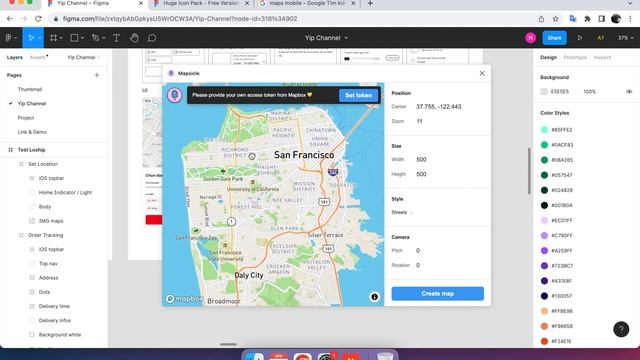The image size is (640, 360).
Task: Edit the camera Pitch field
Action: [x=418, y=251]
